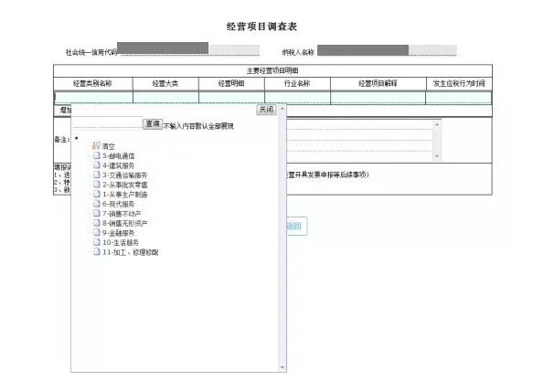Click the 行业名称 column header
Image resolution: width=533 pixels, height=392 pixels.
[297, 83]
